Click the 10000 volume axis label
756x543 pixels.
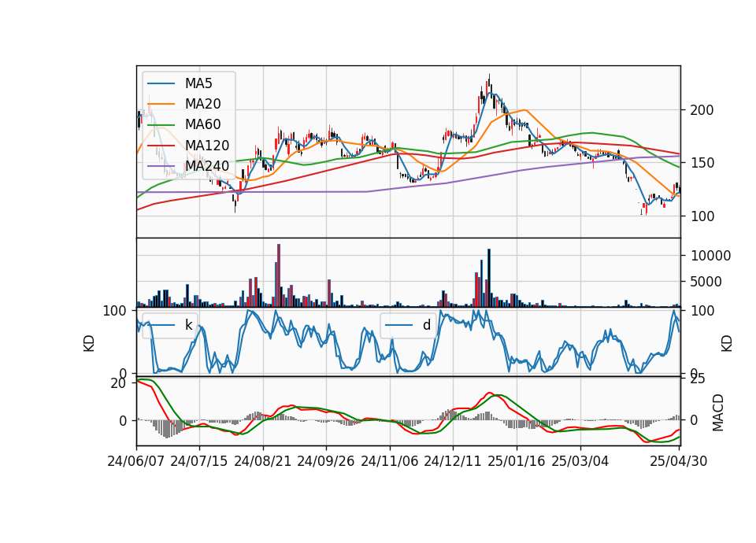coord(710,256)
